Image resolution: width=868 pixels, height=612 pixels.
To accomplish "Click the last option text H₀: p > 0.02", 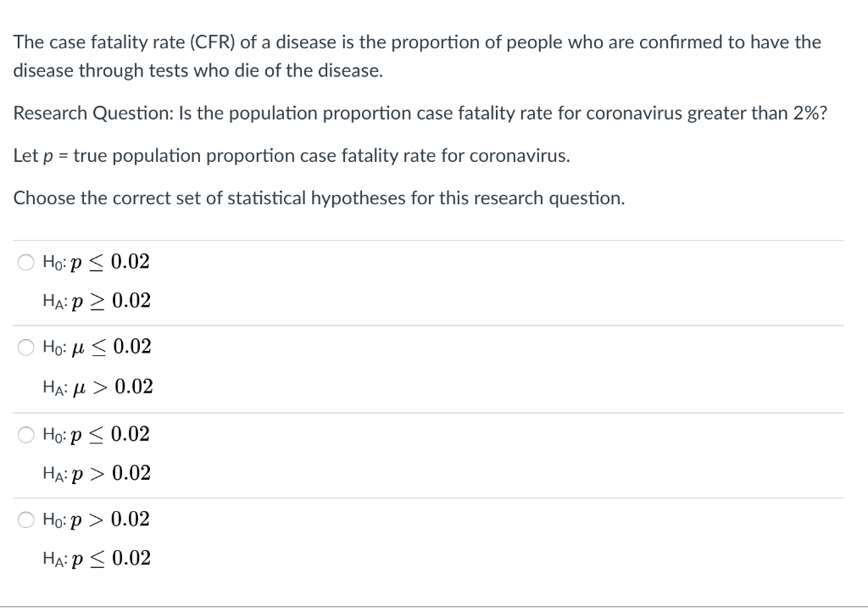I will click(96, 520).
